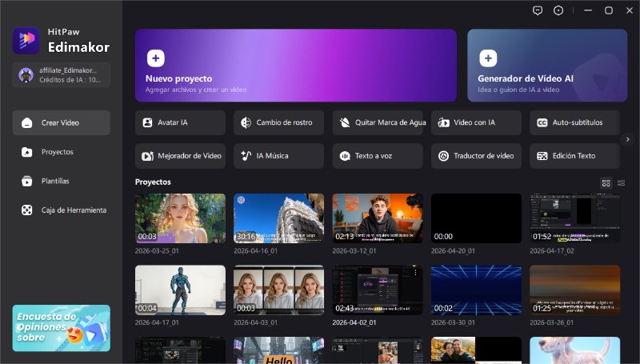Open project 2026-03-25_01 thumbnail
The image size is (640, 364).
tap(180, 218)
